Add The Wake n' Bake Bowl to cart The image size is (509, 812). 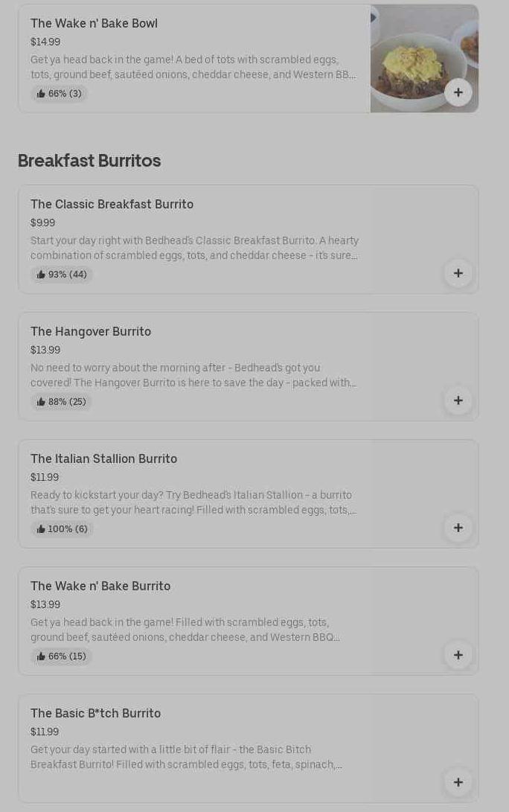tap(458, 92)
